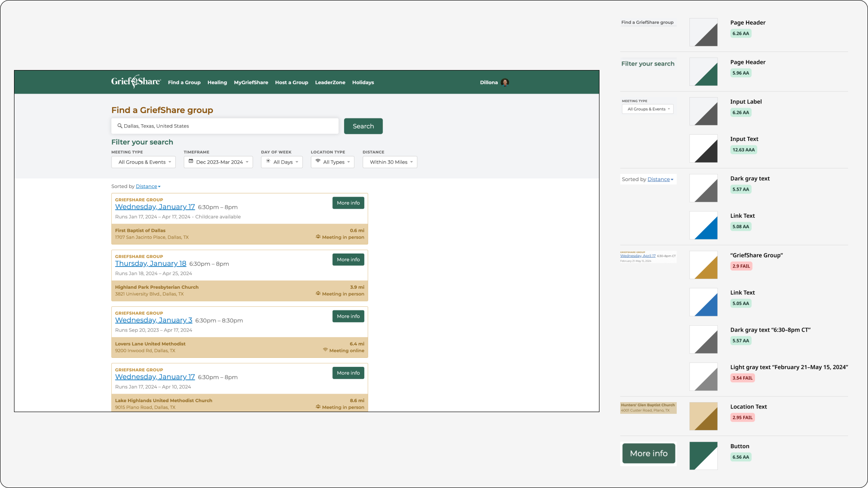This screenshot has width=868, height=488.
Task: Click the person icon beside Meeting in person for First Baptist
Action: click(x=318, y=237)
